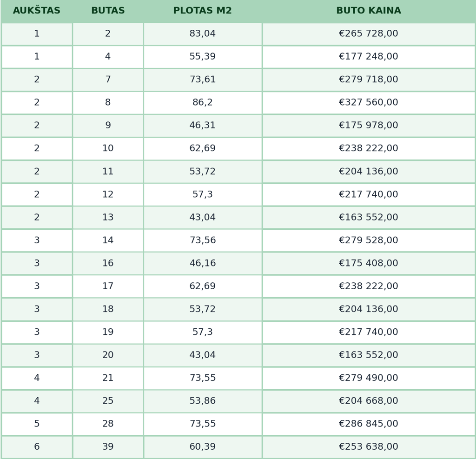Select area cell 60,39
The image size is (476, 459).
pyautogui.click(x=203, y=447)
